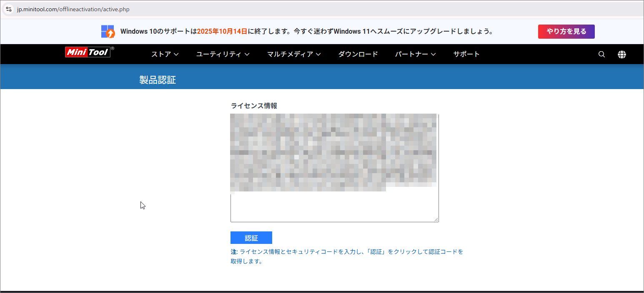This screenshot has height=293, width=644.
Task: Open the language globe icon
Action: (622, 54)
